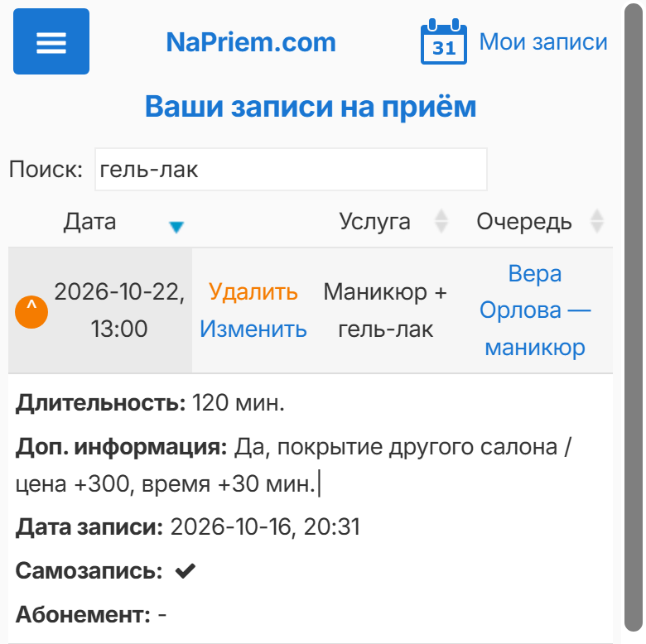Screen dimensions: 646x644
Task: Collapse the row with orange caret icon
Action: click(x=31, y=312)
